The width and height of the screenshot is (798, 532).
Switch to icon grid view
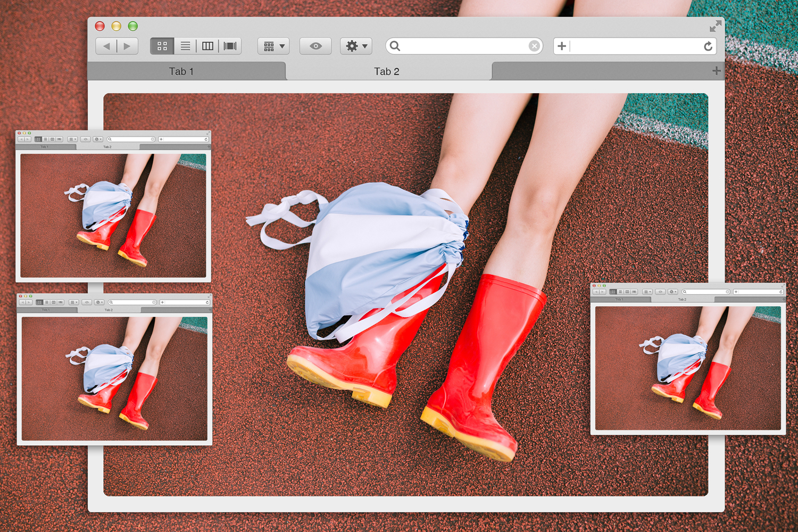tap(162, 46)
